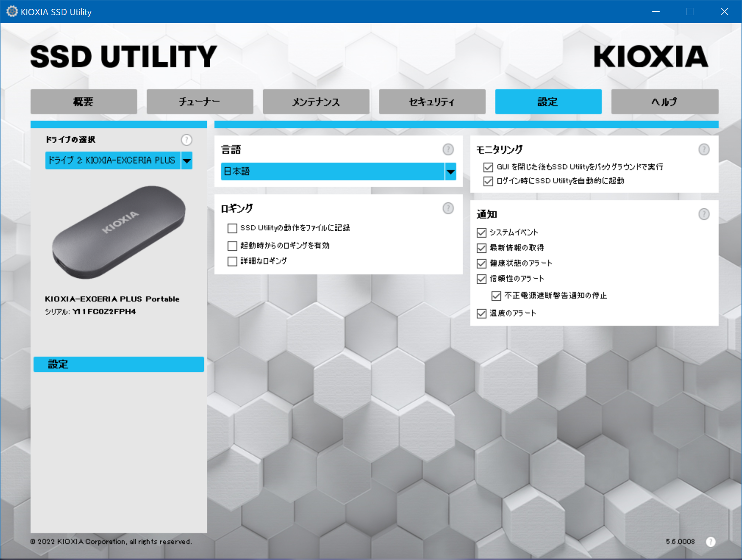Click the 通知 section heading
Image resolution: width=742 pixels, height=560 pixels.
[487, 214]
